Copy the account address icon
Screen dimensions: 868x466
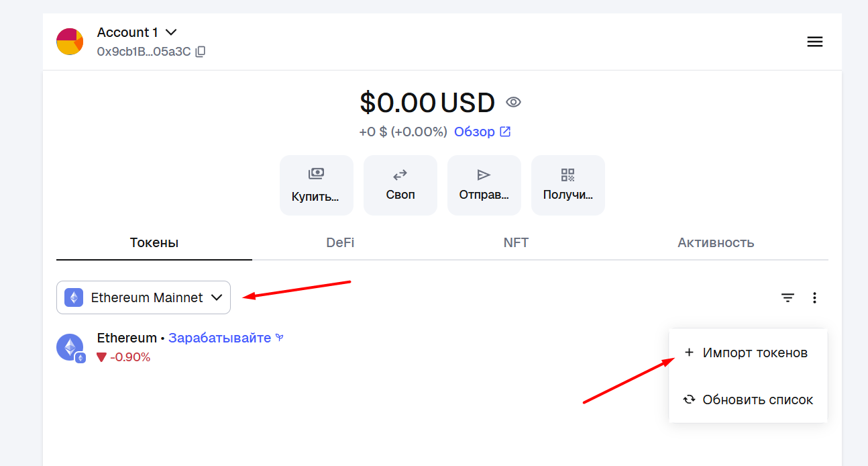pyautogui.click(x=201, y=52)
